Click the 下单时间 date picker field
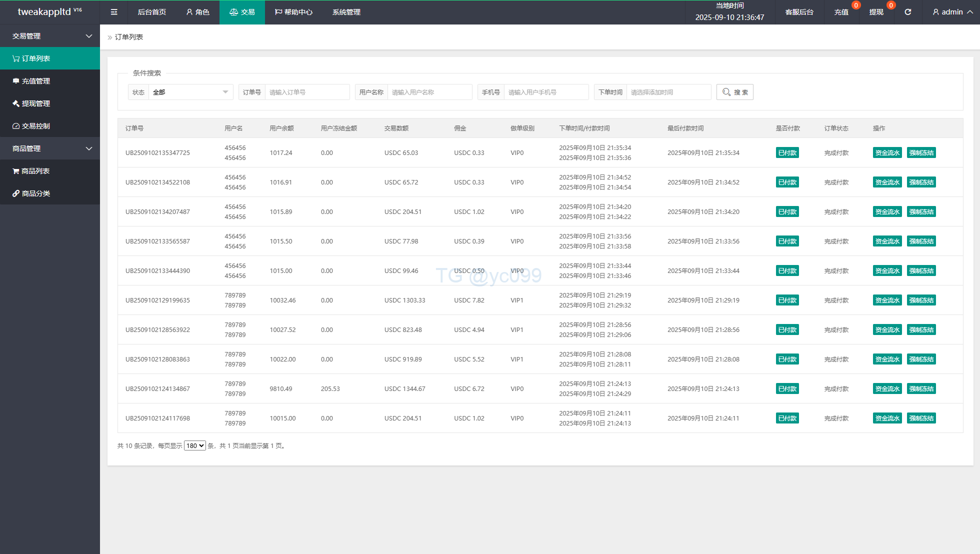 668,92
